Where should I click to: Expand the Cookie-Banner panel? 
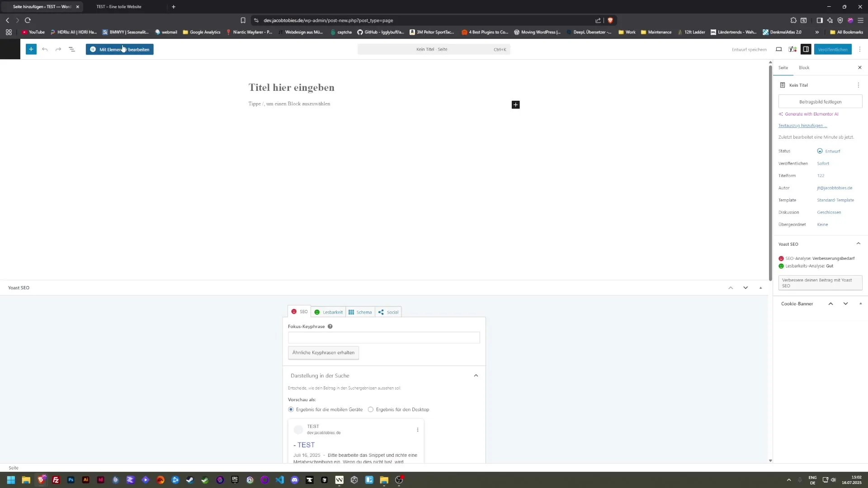tap(845, 303)
